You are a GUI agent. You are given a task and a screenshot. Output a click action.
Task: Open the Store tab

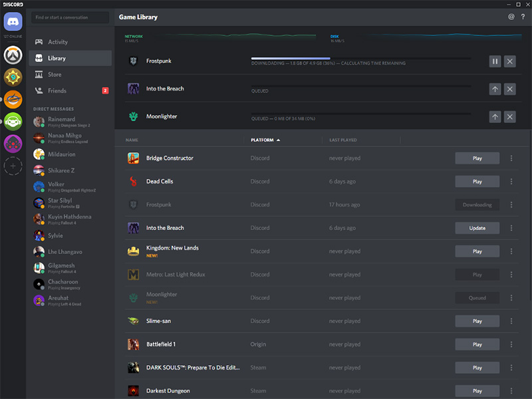[x=70, y=74]
